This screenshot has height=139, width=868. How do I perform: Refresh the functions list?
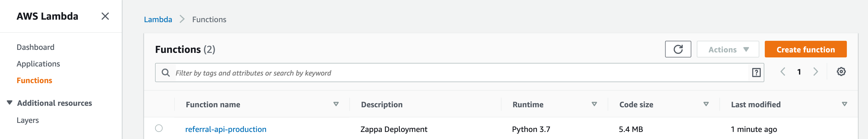678,49
